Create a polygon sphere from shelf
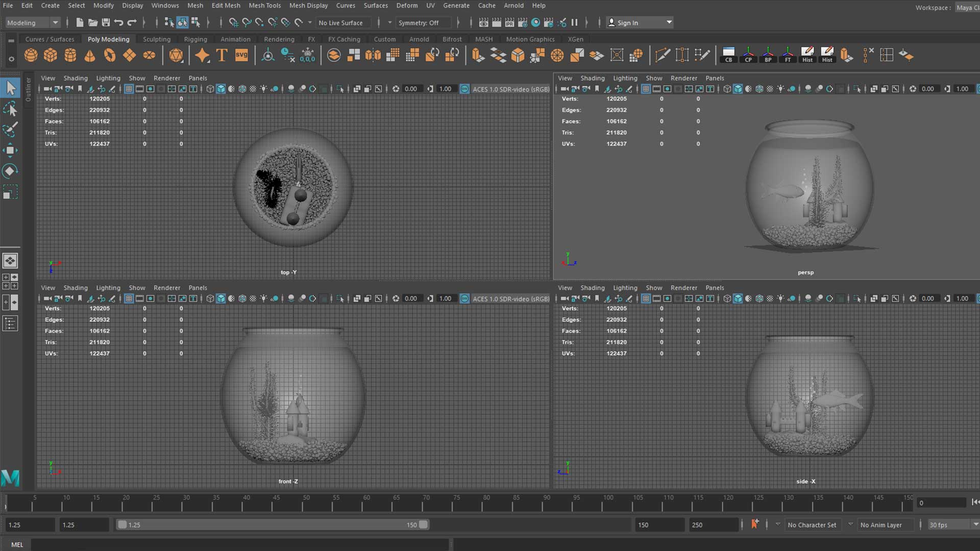 31,55
